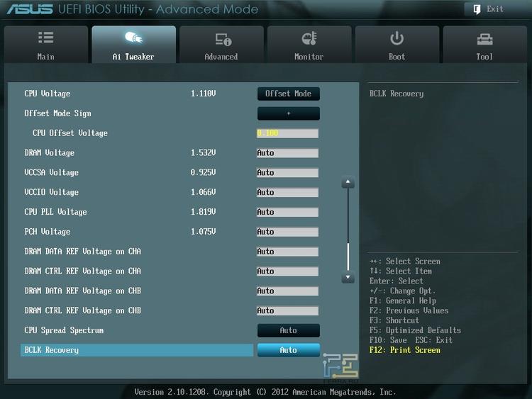Click the highlighted BCLK Recovery row label
The height and width of the screenshot is (399, 532).
click(51, 350)
